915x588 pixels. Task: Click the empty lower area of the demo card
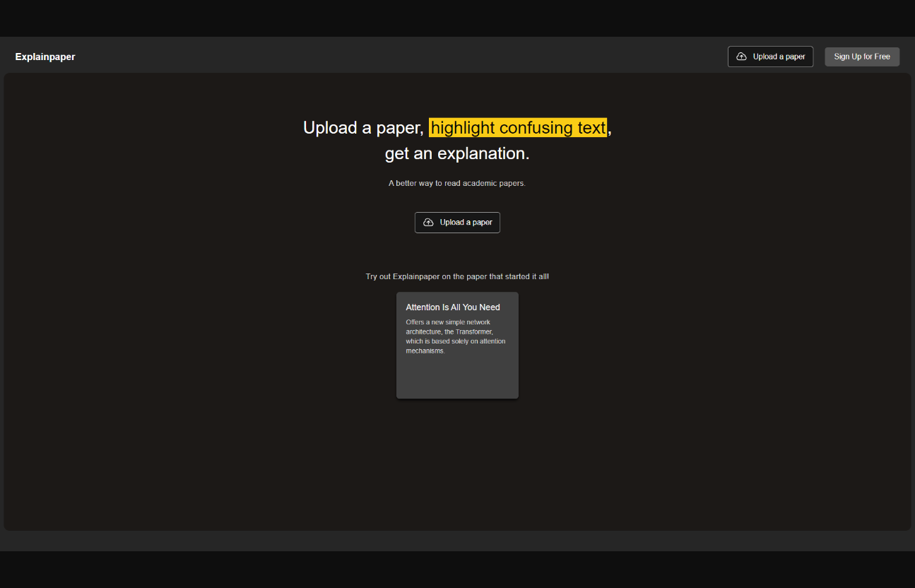coord(456,378)
